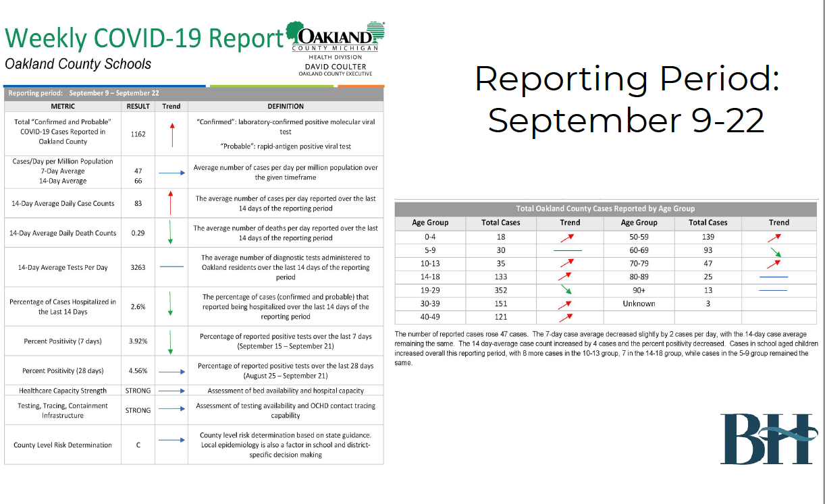Click the 3263 tests per day result
The width and height of the screenshot is (825, 504).
coord(138,267)
